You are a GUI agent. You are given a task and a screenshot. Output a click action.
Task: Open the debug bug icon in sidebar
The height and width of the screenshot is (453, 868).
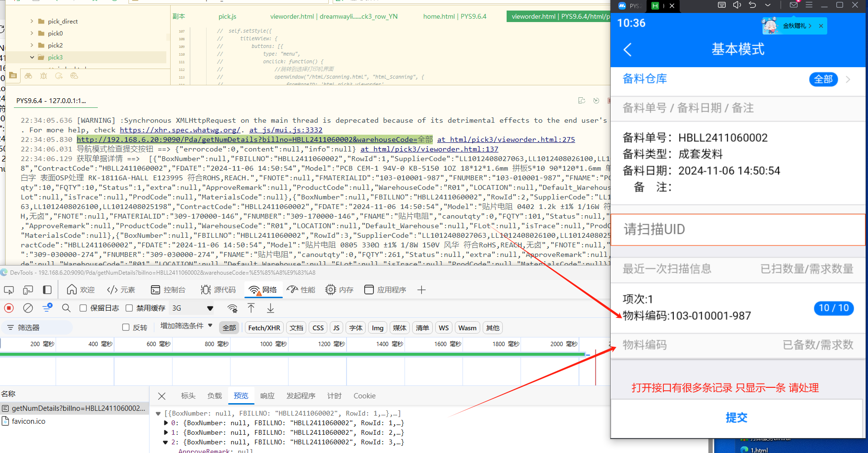point(44,76)
